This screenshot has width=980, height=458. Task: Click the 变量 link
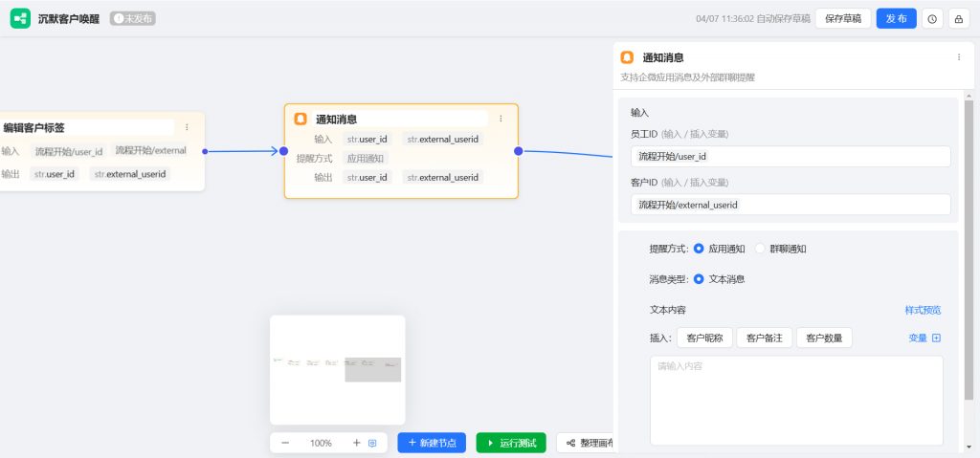click(x=918, y=338)
